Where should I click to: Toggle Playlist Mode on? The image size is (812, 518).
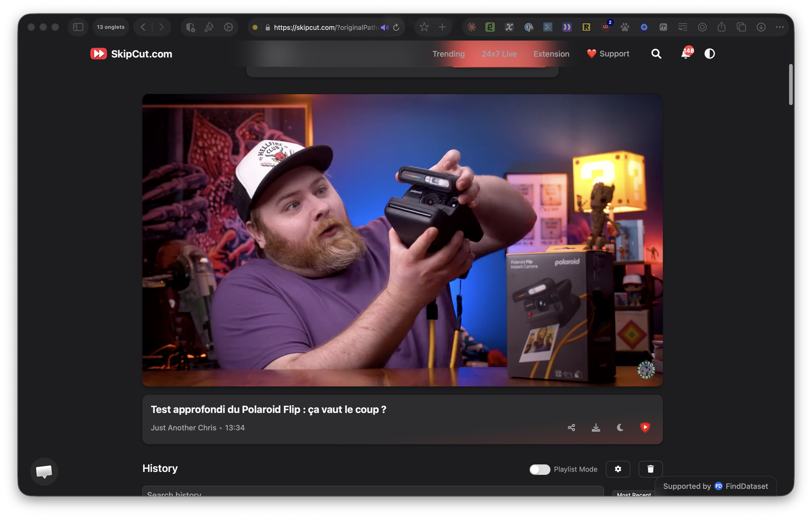click(540, 469)
